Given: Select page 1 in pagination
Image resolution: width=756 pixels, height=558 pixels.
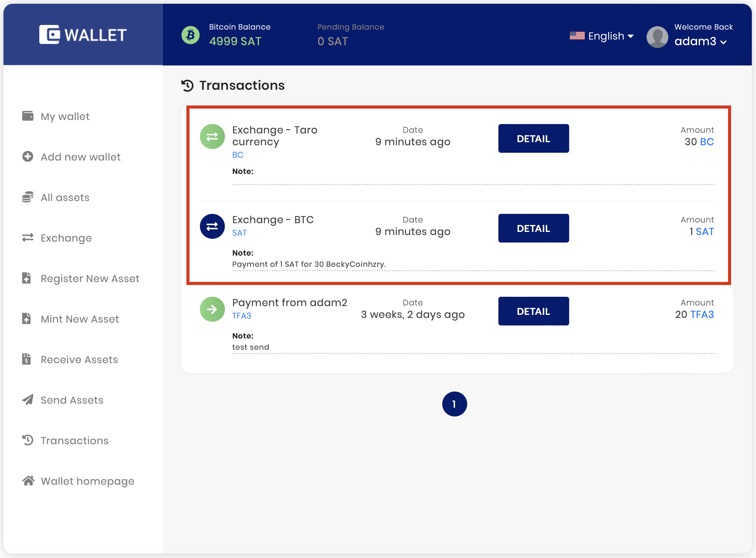Looking at the screenshot, I should click(x=454, y=404).
